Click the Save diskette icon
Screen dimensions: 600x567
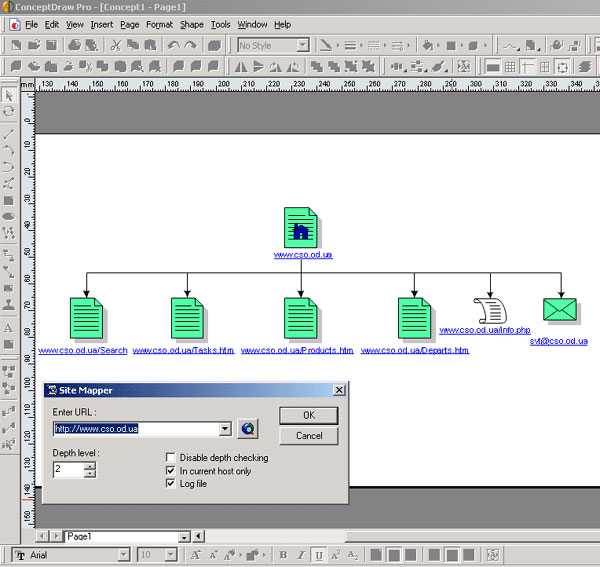point(51,46)
